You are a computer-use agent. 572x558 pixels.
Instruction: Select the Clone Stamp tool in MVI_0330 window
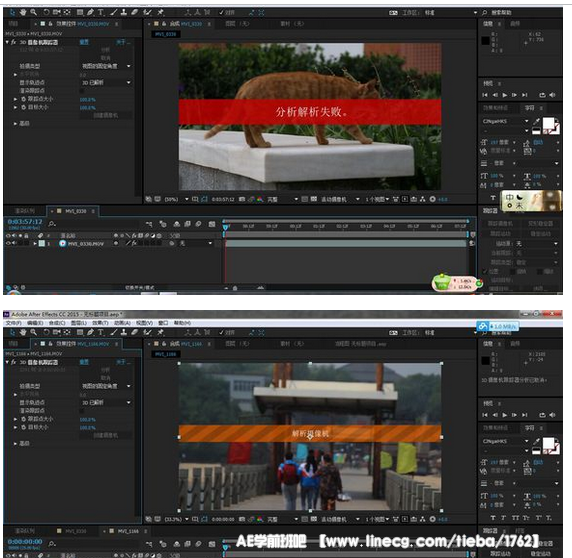click(124, 12)
